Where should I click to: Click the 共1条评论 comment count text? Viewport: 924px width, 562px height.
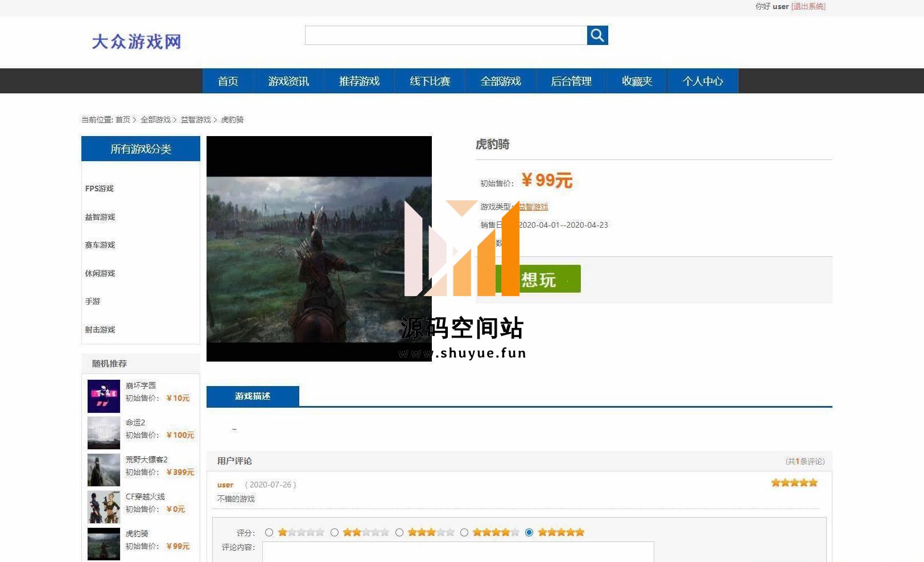pos(805,461)
